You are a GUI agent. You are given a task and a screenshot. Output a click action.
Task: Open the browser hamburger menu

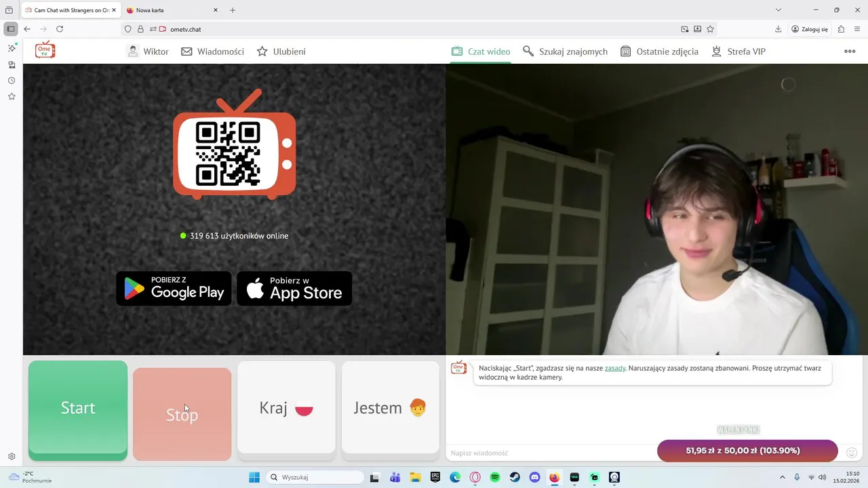858,29
